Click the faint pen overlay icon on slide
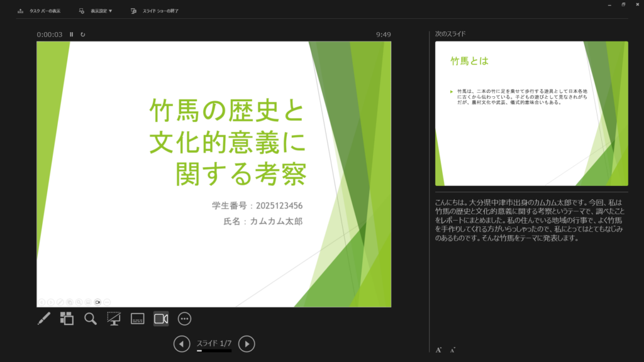The width and height of the screenshot is (644, 362). click(60, 302)
